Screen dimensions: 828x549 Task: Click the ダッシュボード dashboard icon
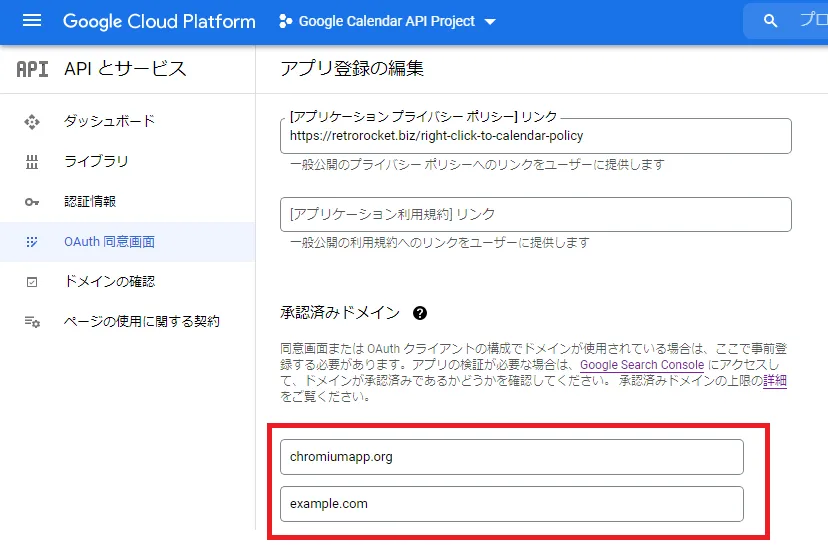point(32,121)
